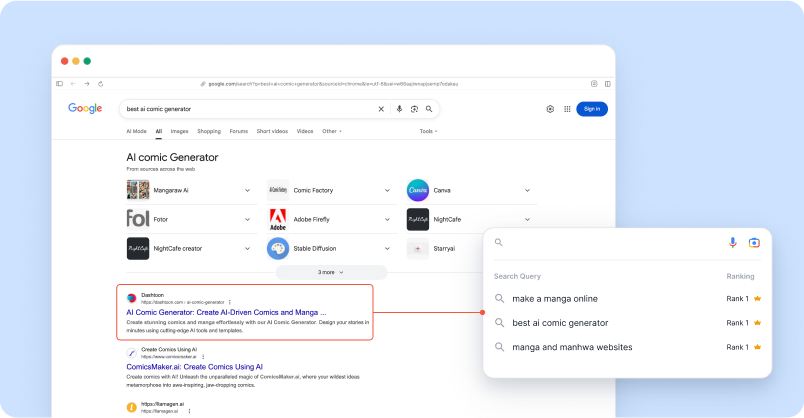Image resolution: width=804 pixels, height=418 pixels.
Task: Expand the NightCafe creator entry chevron
Action: tap(247, 249)
